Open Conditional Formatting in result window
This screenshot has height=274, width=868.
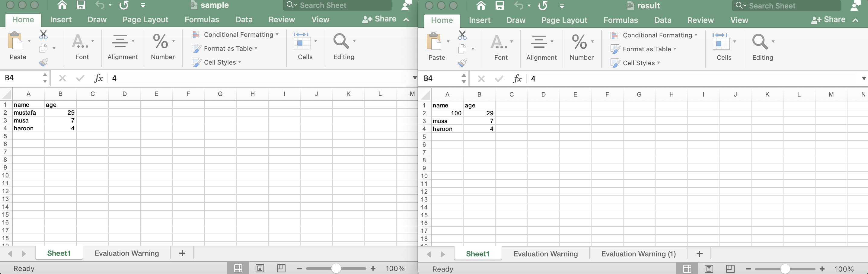tap(653, 35)
